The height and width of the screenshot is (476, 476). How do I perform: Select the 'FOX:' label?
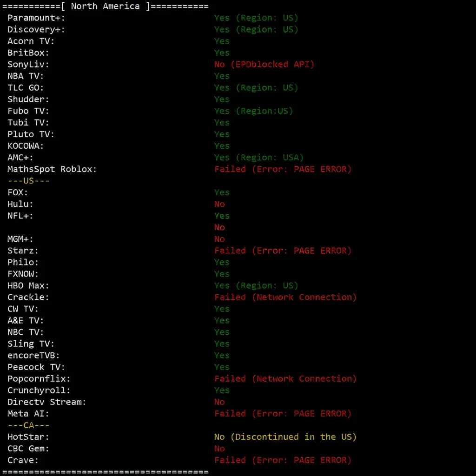click(x=18, y=192)
